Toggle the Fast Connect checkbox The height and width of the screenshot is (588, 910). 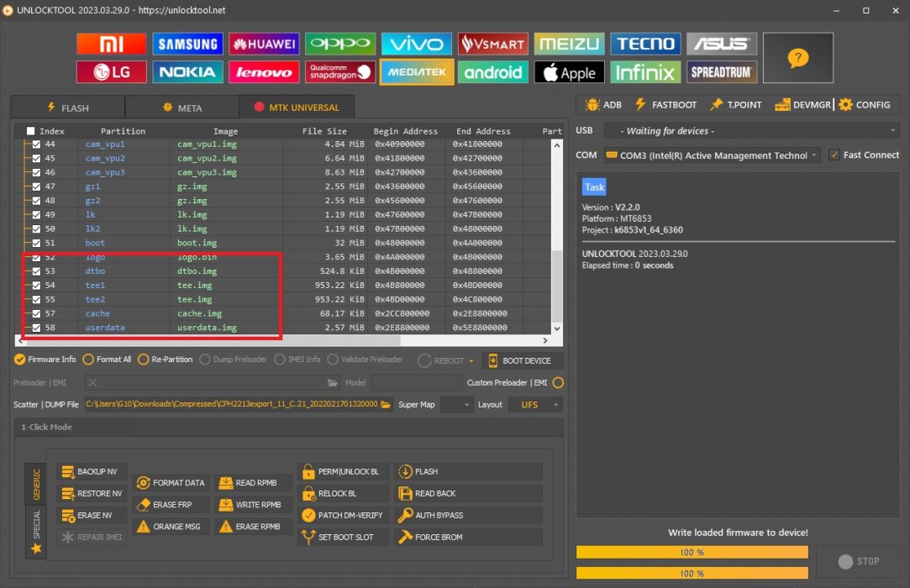point(834,155)
